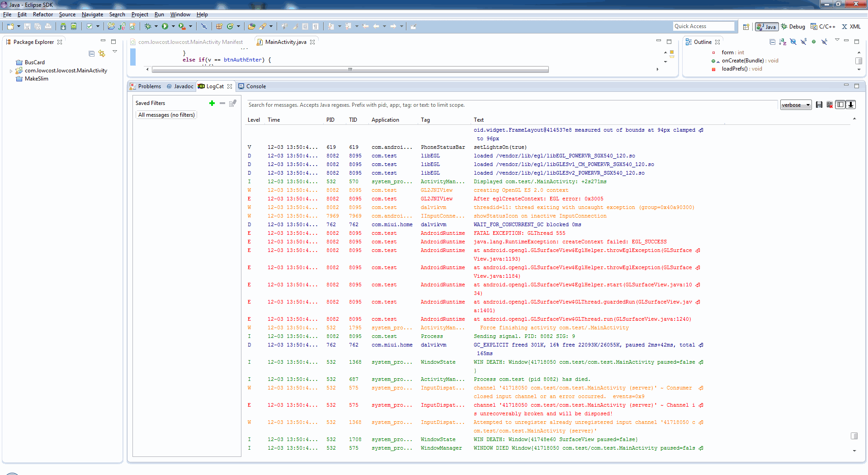The height and width of the screenshot is (475, 868).
Task: Open the verbose log level dropdown
Action: click(x=796, y=105)
